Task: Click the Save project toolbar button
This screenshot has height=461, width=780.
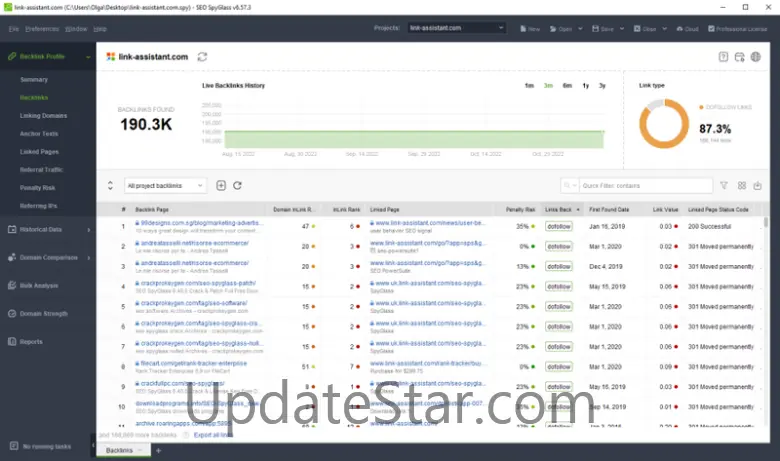Action: coord(603,29)
